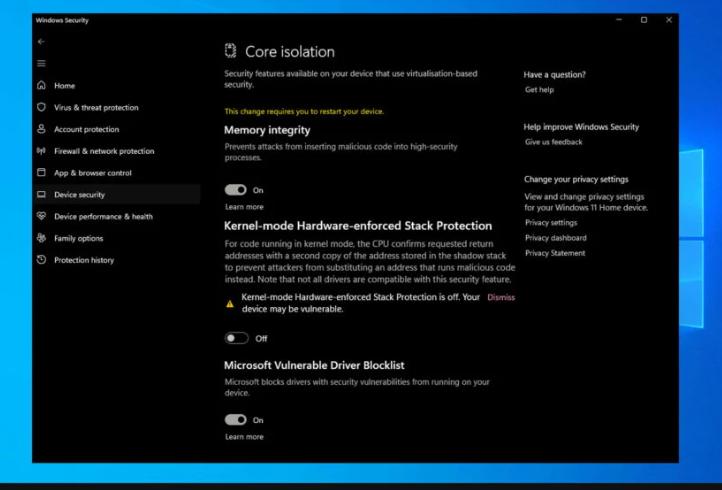The width and height of the screenshot is (722, 490).
Task: Read the Privacy Statement link
Action: point(555,253)
